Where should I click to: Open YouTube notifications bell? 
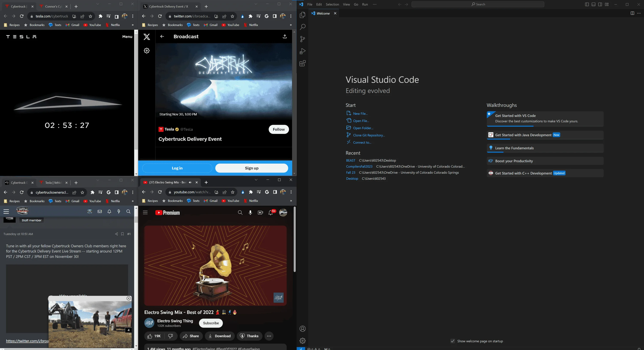tap(270, 213)
